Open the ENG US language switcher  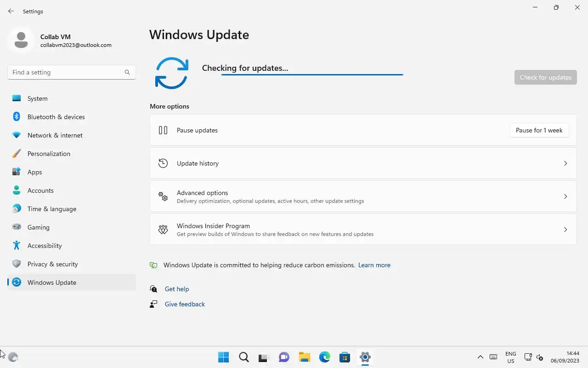[x=511, y=357]
